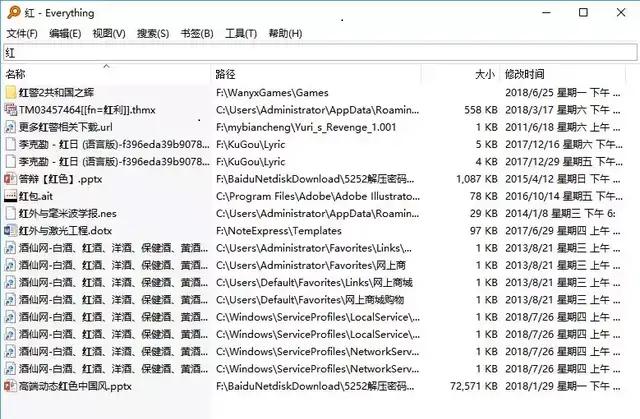
Task: Click modified date 2014/1/8 星期三
Action: pyautogui.click(x=560, y=213)
